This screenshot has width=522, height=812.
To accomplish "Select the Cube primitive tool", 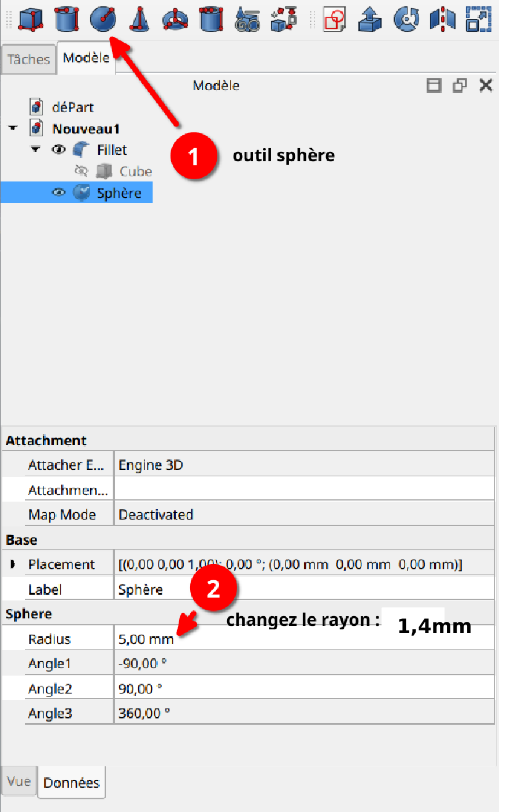I will (31, 18).
